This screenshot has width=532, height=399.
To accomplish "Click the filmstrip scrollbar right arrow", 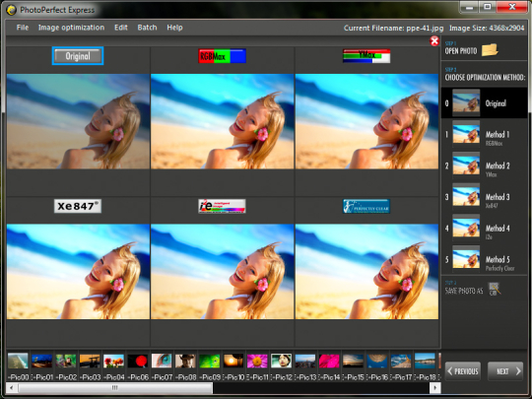I will pos(435,387).
